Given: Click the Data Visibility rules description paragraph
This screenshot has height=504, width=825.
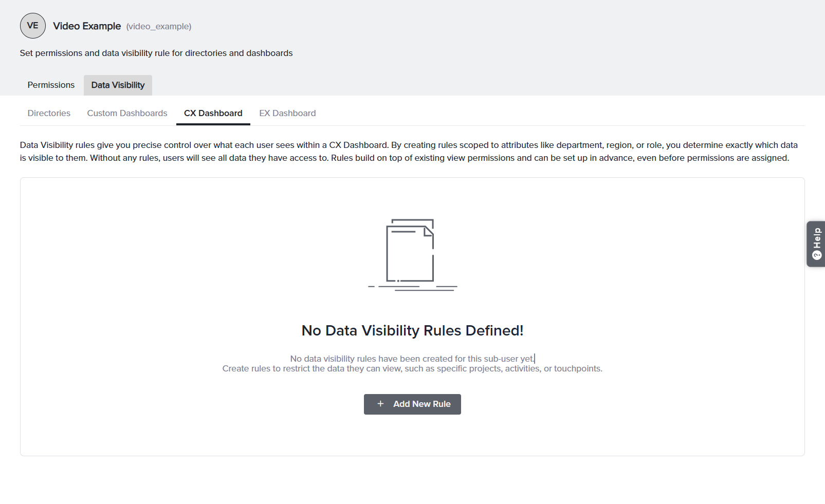Looking at the screenshot, I should [409, 152].
